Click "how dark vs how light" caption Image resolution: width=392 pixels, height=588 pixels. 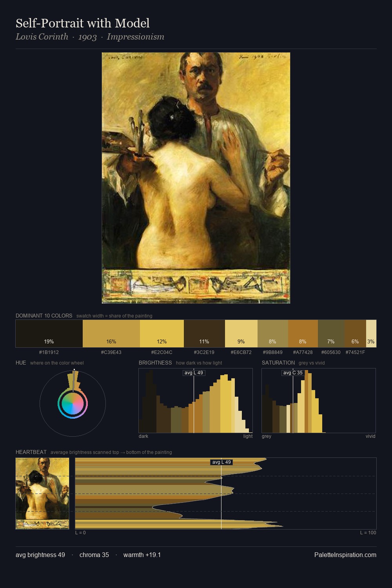point(199,363)
